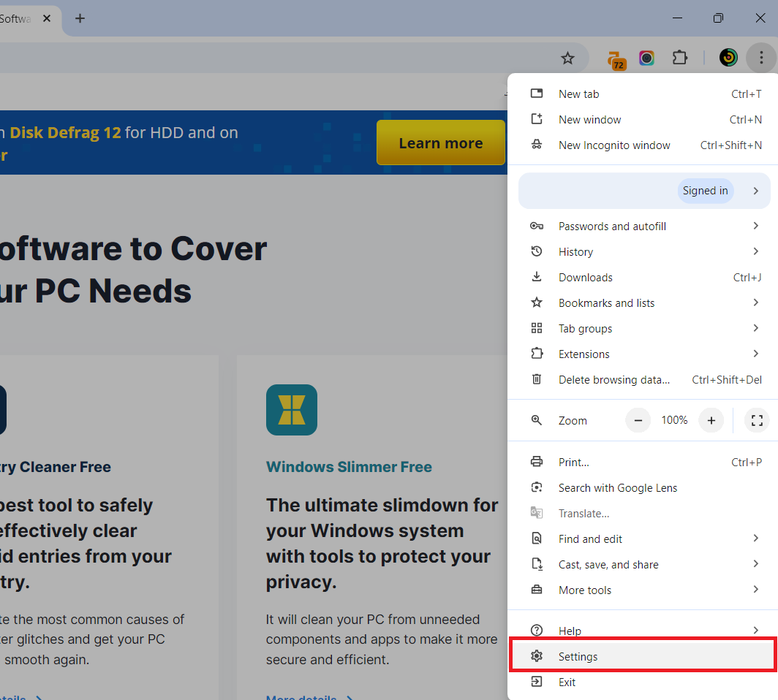Click the Windows Slimmer Free app icon
Screen dimensions: 778x700
[x=292, y=410]
